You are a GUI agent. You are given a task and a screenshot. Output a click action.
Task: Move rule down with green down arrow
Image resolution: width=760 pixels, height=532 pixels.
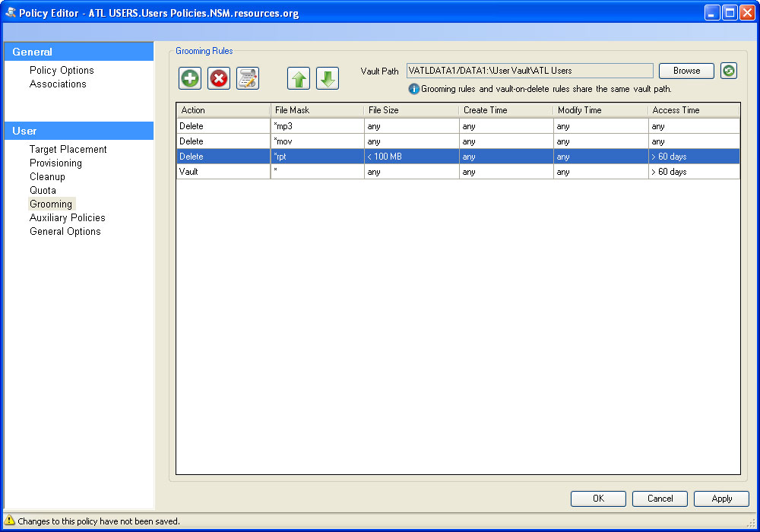tap(327, 78)
